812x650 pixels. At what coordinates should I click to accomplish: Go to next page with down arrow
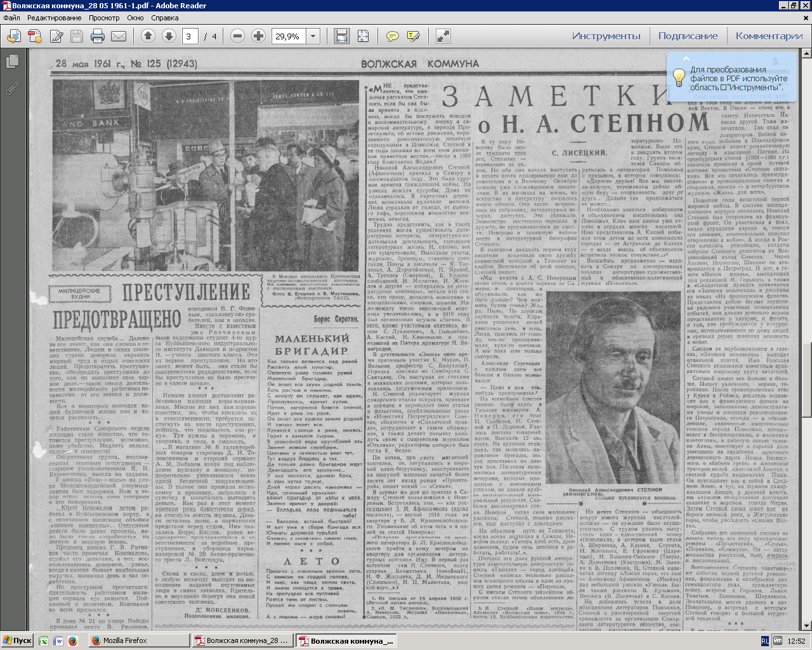coord(169,36)
